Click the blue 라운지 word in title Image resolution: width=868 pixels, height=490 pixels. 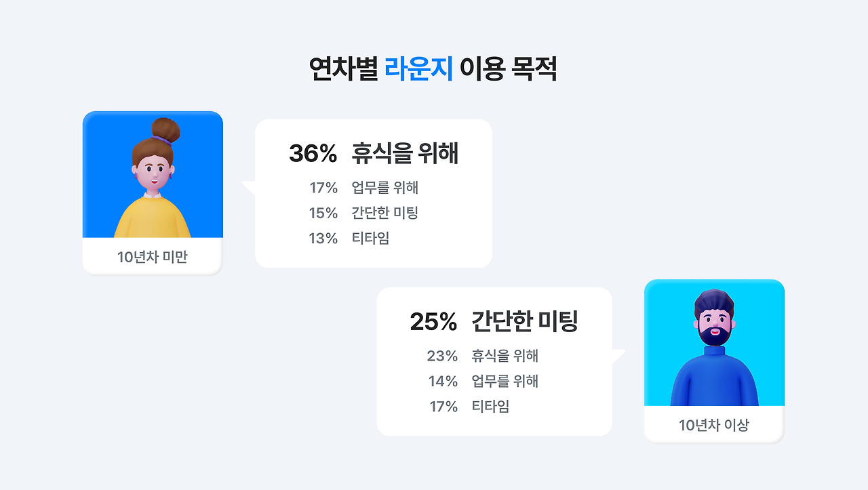[x=418, y=69]
